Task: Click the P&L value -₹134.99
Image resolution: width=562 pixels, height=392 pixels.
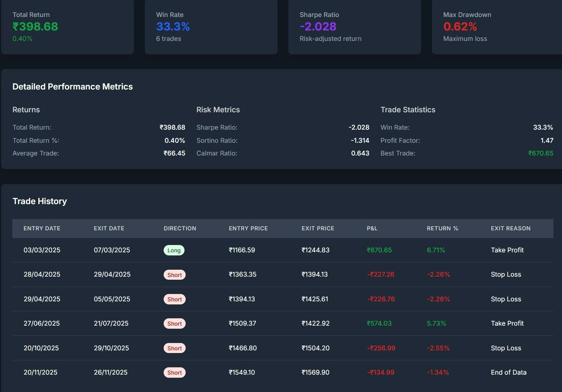Action: pos(381,372)
